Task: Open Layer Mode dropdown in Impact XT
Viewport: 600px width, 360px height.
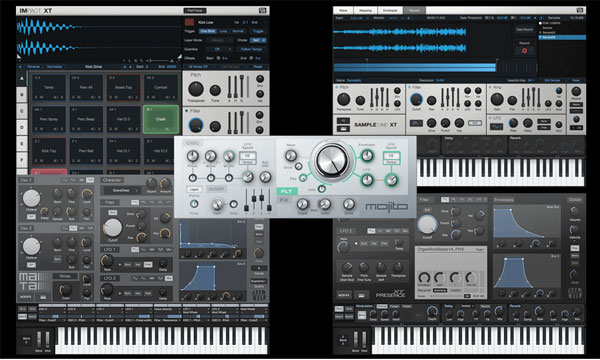Action: point(219,40)
